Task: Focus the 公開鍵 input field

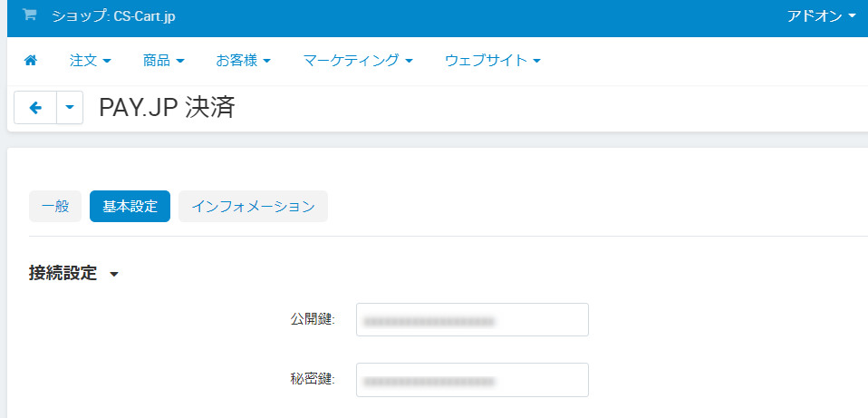Action: pyautogui.click(x=472, y=320)
